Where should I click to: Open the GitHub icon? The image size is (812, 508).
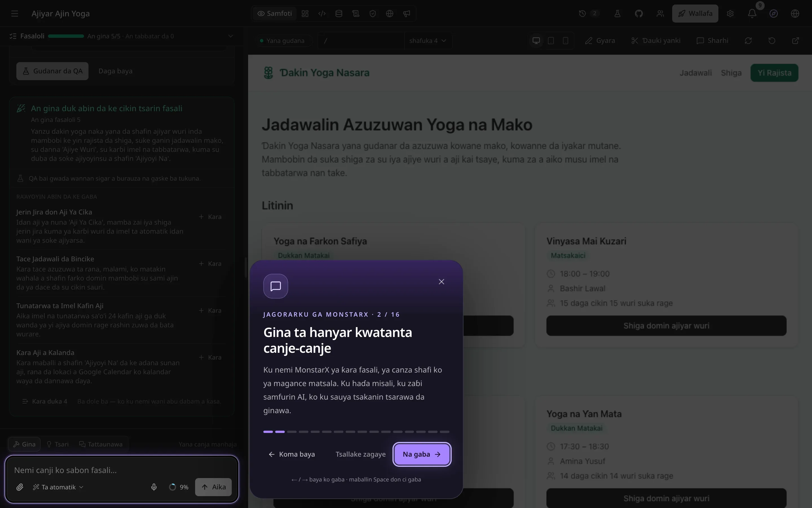click(639, 14)
